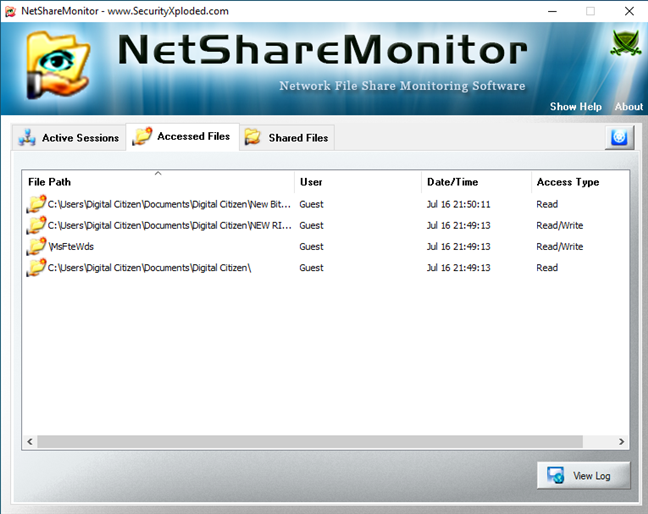The width and height of the screenshot is (648, 514).
Task: Click the Show Help link
Action: pos(576,107)
